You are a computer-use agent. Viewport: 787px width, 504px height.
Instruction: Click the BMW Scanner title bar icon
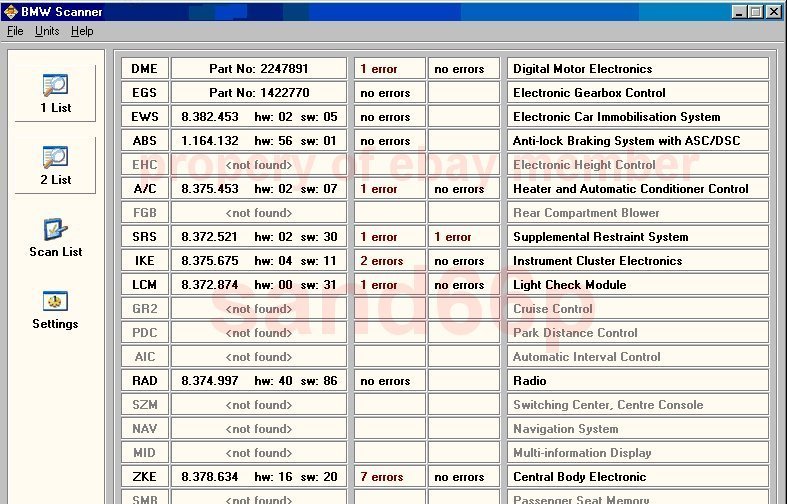(11, 11)
